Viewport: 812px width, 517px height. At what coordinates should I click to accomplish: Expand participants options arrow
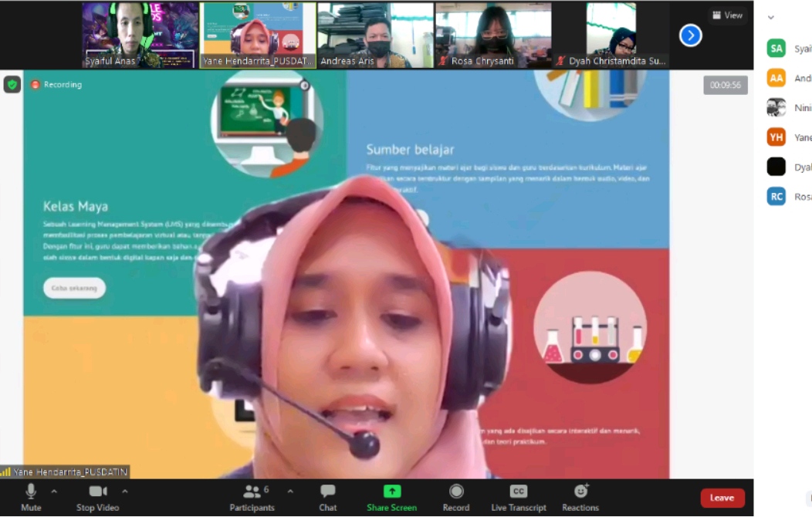click(x=290, y=491)
